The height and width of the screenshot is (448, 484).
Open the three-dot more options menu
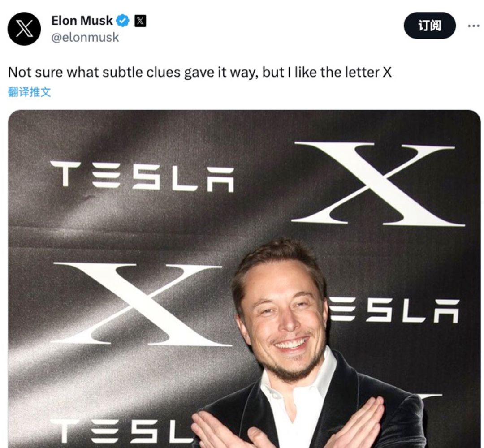(473, 26)
